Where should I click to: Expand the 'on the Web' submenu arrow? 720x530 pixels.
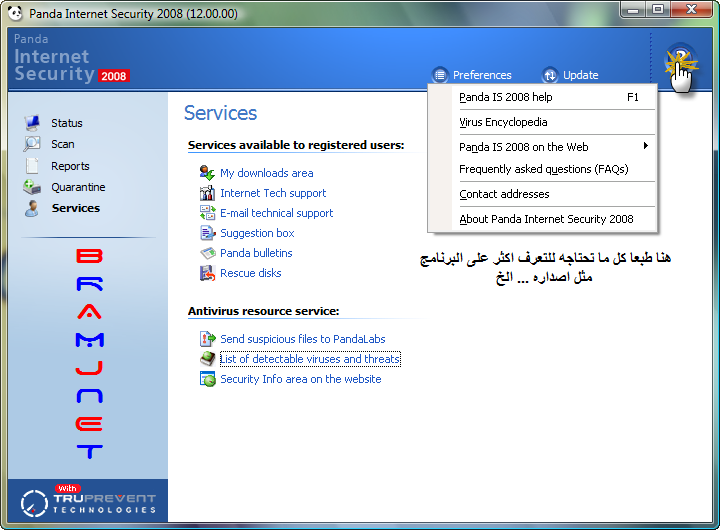tap(645, 146)
